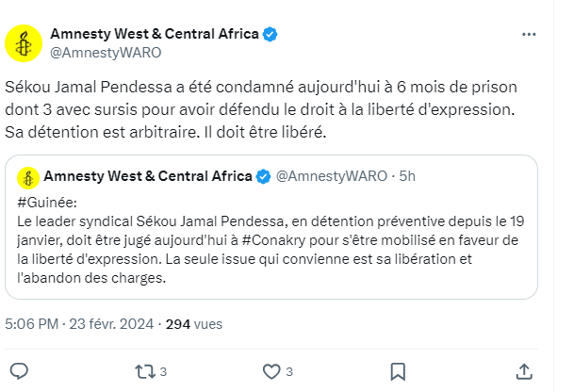Viewport: 574px width, 392px height.
Task: Click the small avatar in quoted tweet
Action: point(28,176)
